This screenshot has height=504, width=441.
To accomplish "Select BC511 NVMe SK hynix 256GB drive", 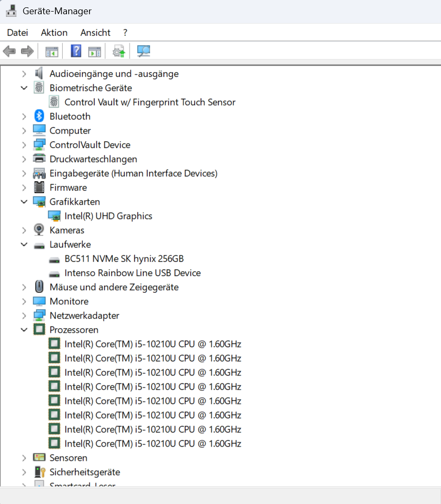I will (x=124, y=259).
